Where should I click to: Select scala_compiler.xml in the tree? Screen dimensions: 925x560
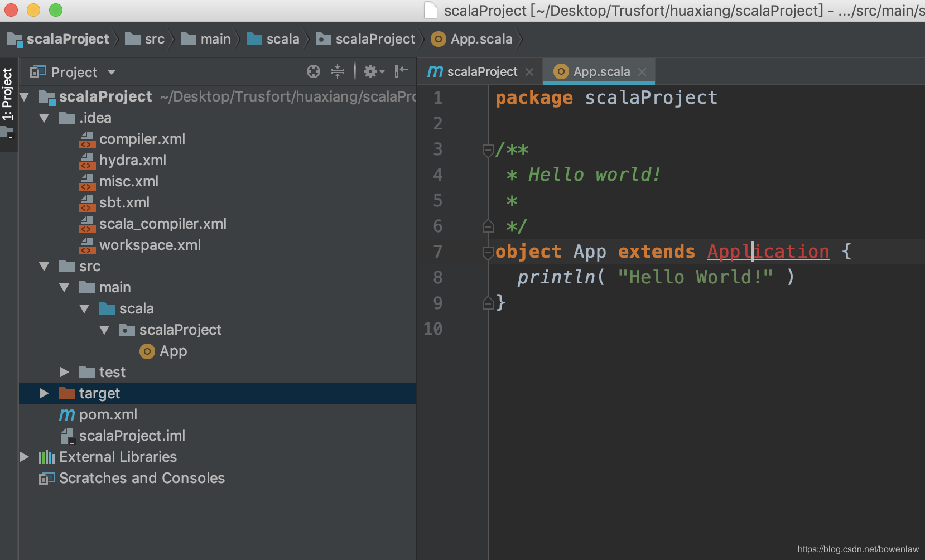pos(163,224)
